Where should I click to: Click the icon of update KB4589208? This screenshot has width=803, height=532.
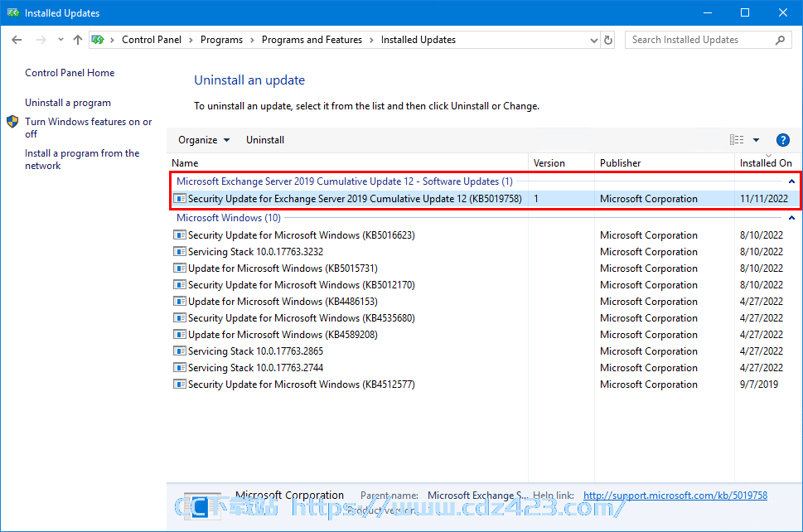[179, 334]
